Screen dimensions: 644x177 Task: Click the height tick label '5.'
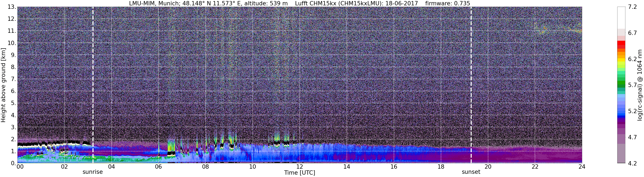point(13,103)
